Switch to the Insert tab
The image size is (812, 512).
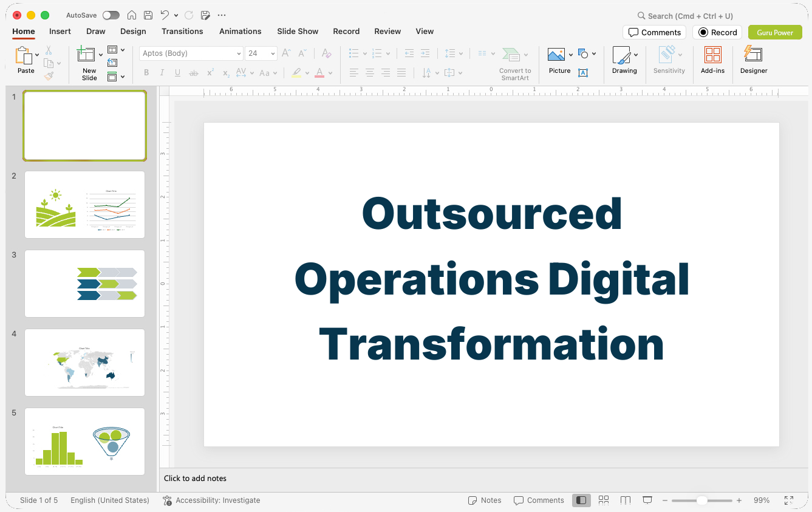60,32
